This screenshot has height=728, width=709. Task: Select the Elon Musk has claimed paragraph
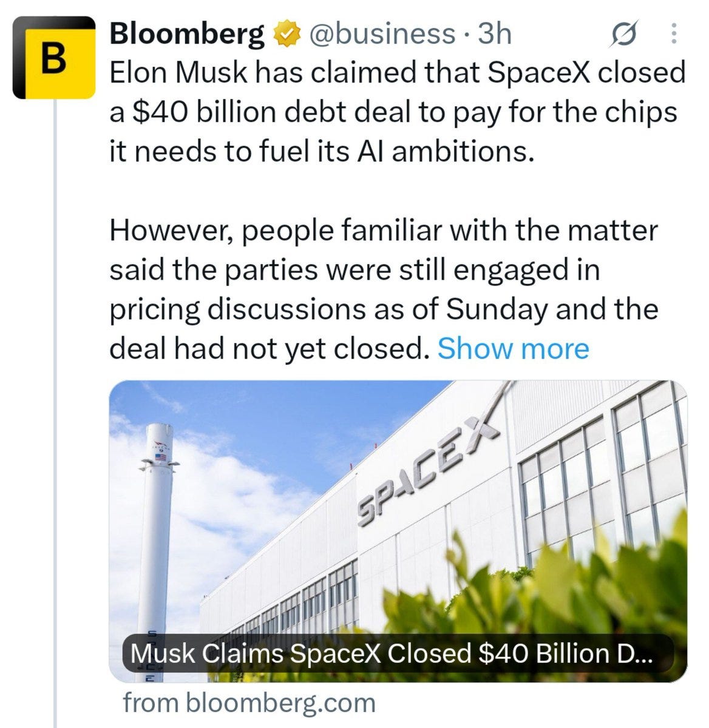pyautogui.click(x=397, y=112)
